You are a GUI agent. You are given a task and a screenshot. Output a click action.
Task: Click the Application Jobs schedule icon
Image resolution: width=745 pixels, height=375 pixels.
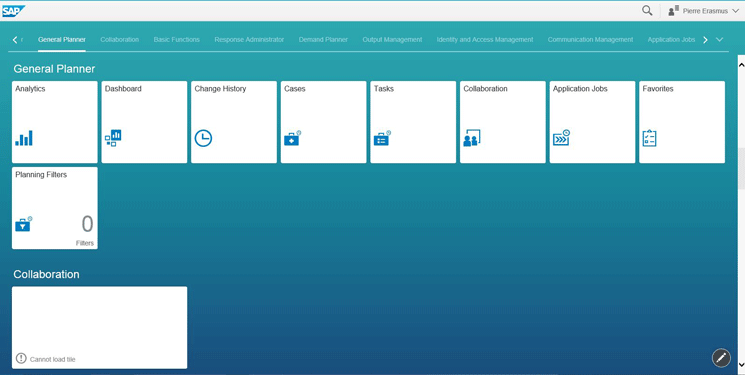pyautogui.click(x=561, y=138)
